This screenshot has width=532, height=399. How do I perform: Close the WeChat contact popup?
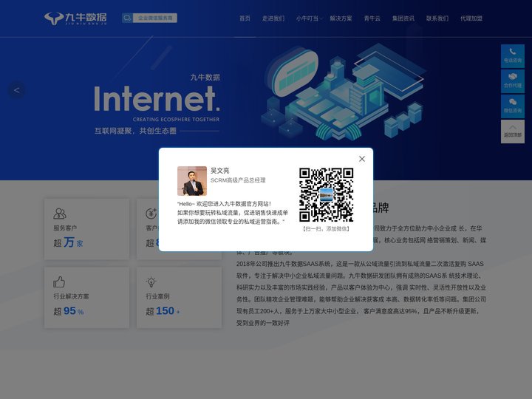(x=362, y=159)
